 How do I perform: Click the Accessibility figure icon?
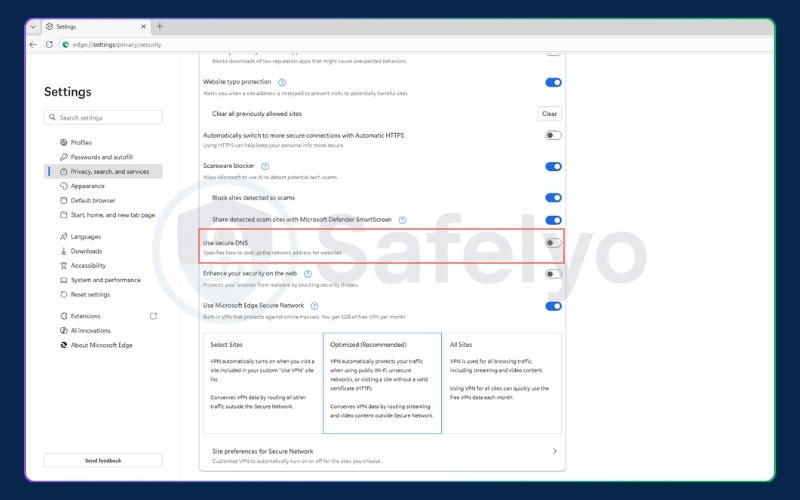(x=64, y=265)
